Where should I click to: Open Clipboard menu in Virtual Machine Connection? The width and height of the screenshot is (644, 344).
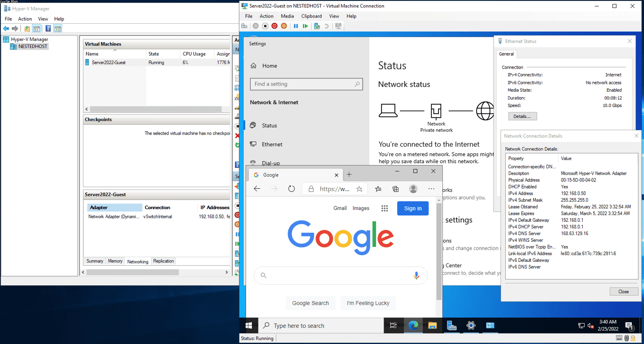coord(312,16)
